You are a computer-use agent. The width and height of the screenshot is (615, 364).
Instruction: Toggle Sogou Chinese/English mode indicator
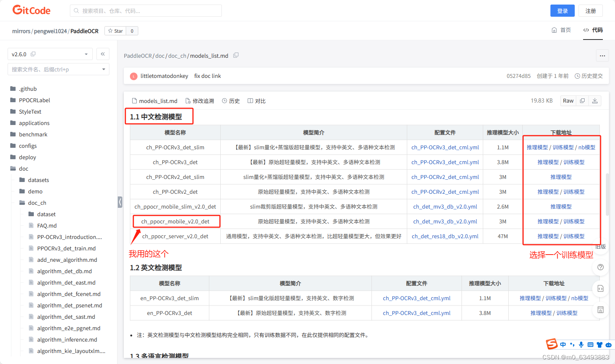point(563,345)
